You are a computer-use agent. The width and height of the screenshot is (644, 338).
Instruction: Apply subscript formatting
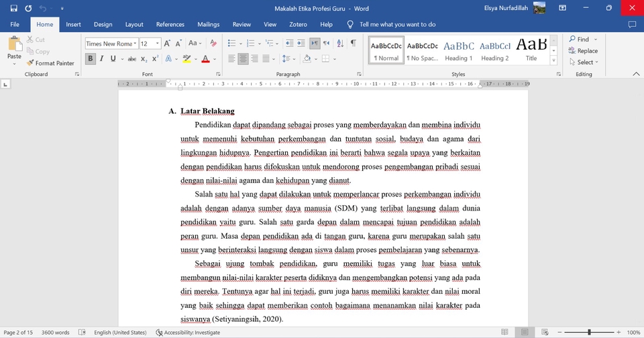[x=144, y=59]
